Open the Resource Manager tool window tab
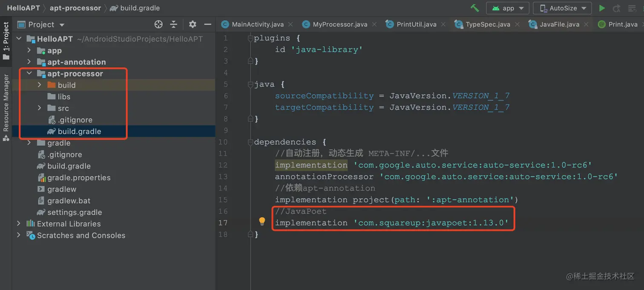The width and height of the screenshot is (644, 290). 6,107
